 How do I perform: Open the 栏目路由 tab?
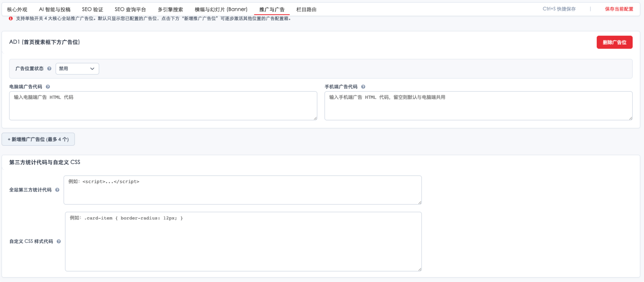click(x=306, y=9)
